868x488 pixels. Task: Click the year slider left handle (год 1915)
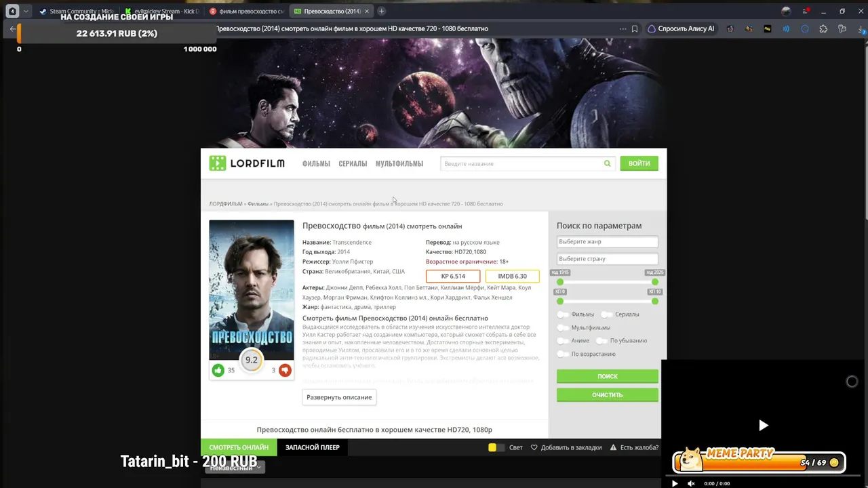[x=560, y=282]
